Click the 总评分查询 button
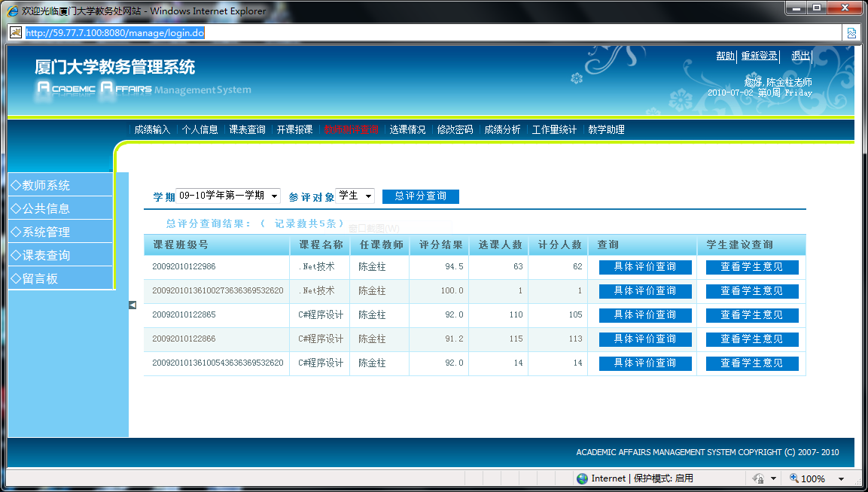The image size is (868, 492). (420, 196)
